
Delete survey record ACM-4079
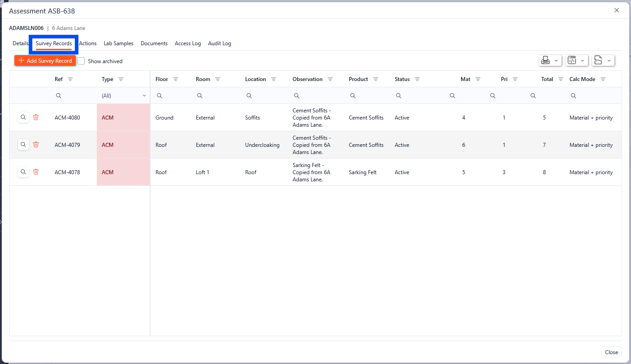tap(36, 145)
